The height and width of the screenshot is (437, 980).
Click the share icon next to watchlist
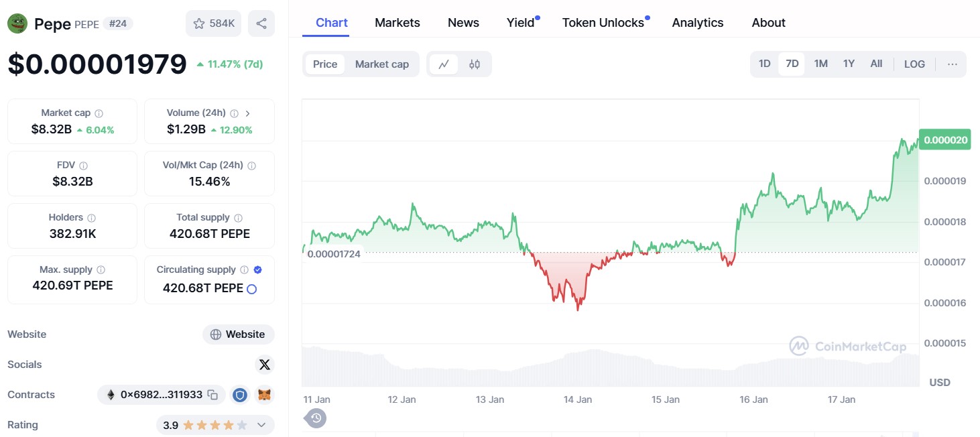coord(261,23)
